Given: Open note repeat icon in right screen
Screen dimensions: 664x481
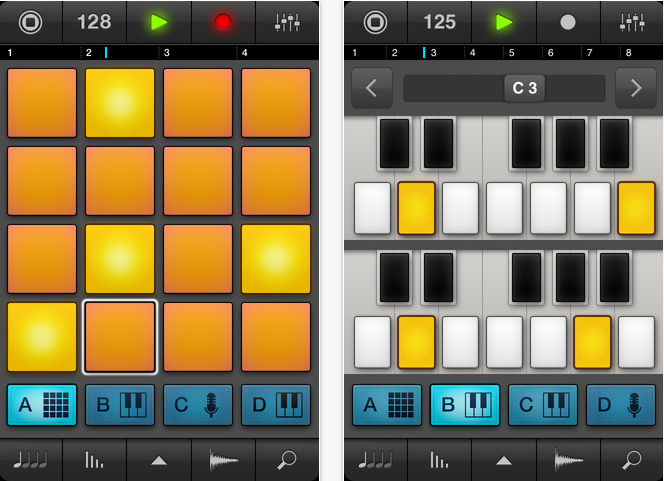Looking at the screenshot, I should [x=375, y=460].
